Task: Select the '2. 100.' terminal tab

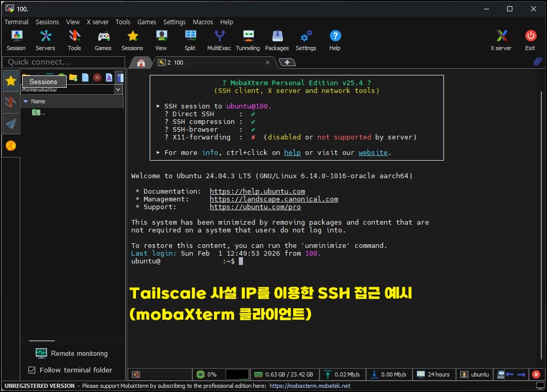Action: (x=214, y=62)
